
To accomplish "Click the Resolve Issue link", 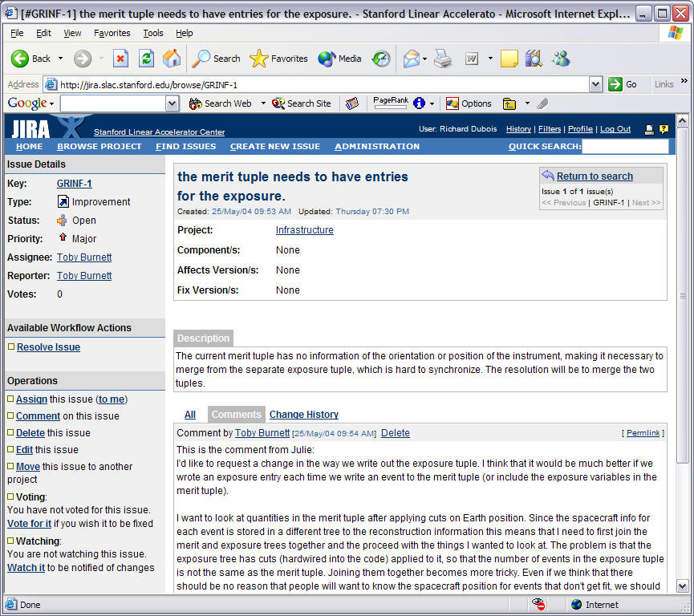I will point(48,347).
